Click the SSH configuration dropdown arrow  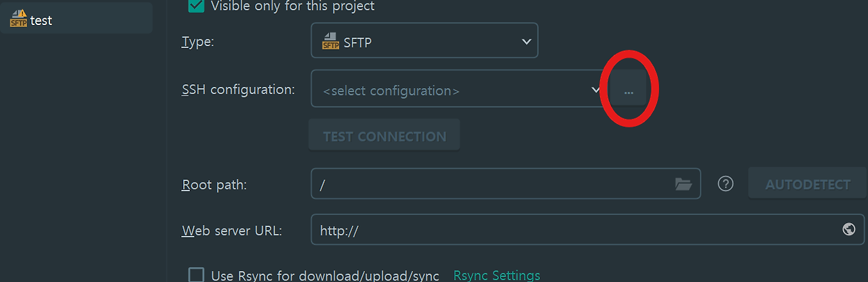coord(595,89)
